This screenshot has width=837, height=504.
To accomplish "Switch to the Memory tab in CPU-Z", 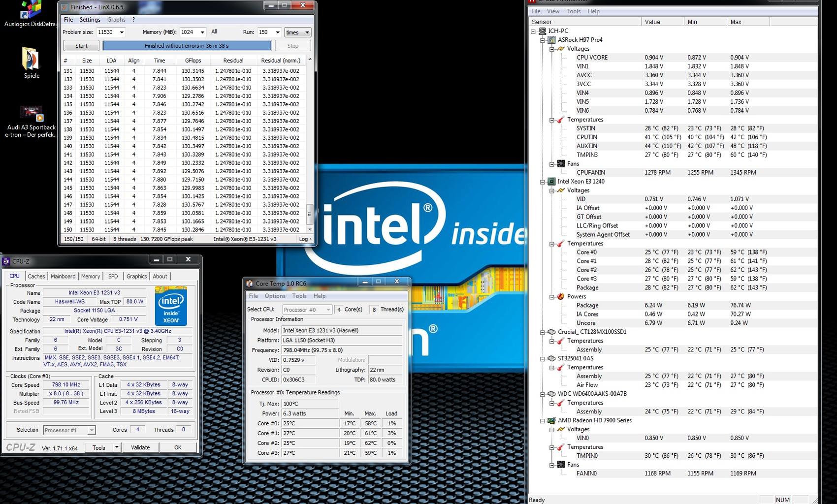I will [x=91, y=277].
